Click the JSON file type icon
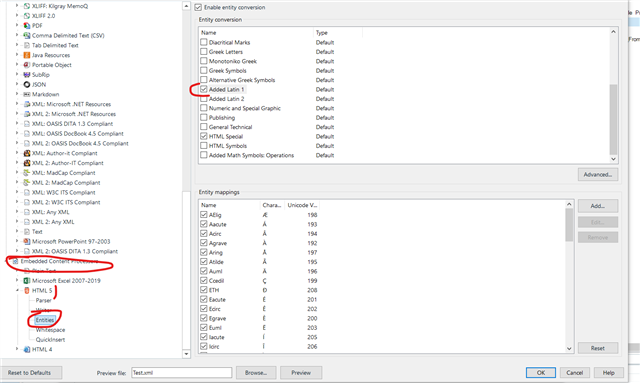Screen dimensions: 640x383 27,85
